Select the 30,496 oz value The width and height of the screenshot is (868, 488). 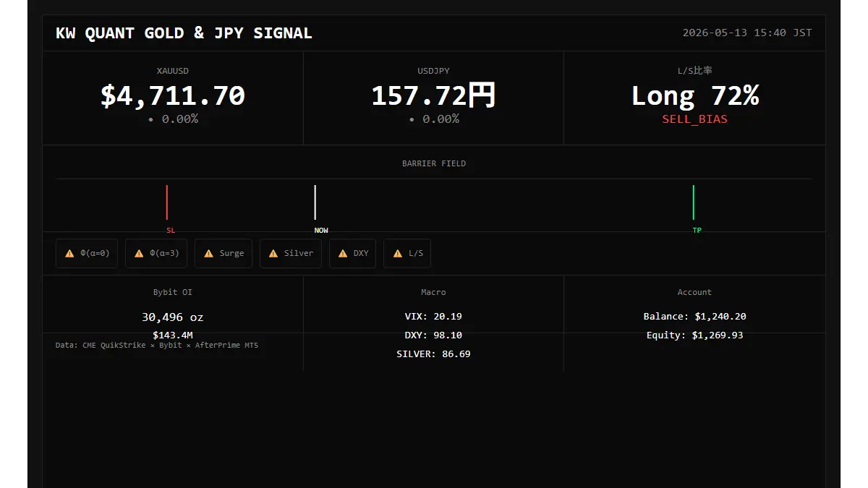173,317
